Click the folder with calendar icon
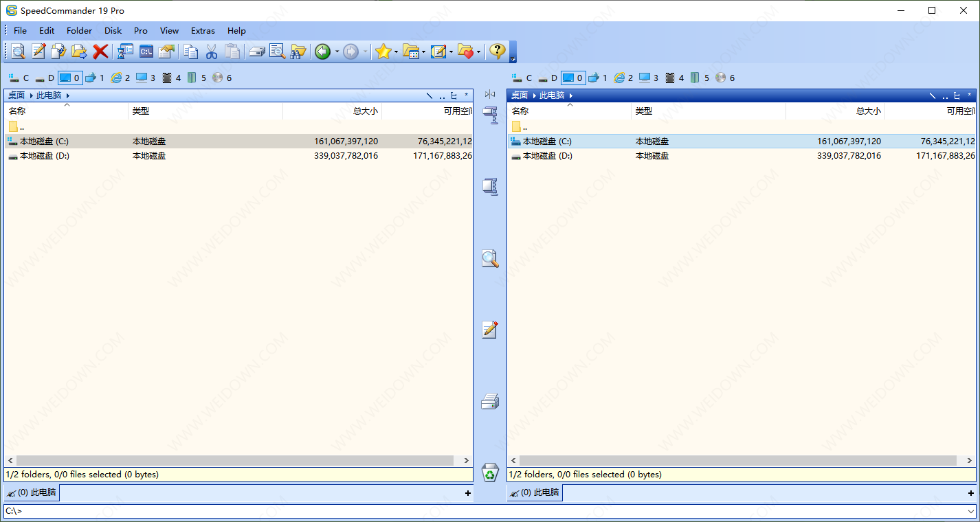Viewport: 980px width, 522px height. (411, 52)
